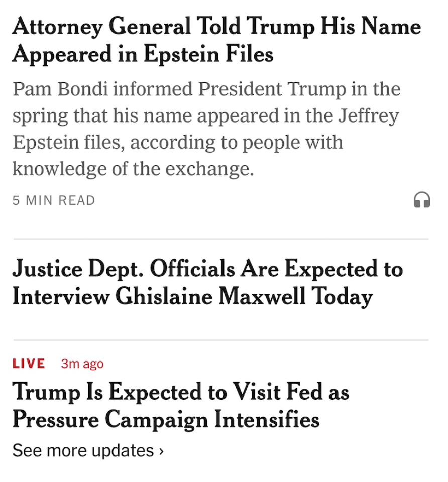Screen dimensions: 448x482
Task: Open the Attorney General Told Trump headline
Action: point(216,26)
